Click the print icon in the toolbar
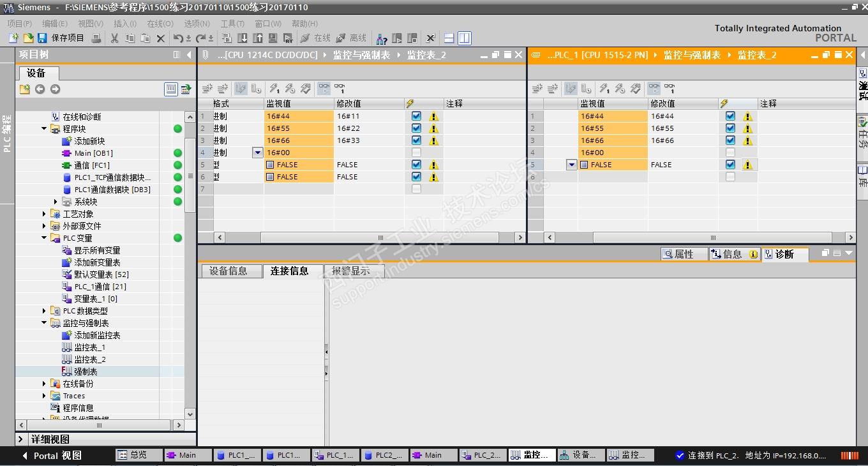 click(96, 38)
